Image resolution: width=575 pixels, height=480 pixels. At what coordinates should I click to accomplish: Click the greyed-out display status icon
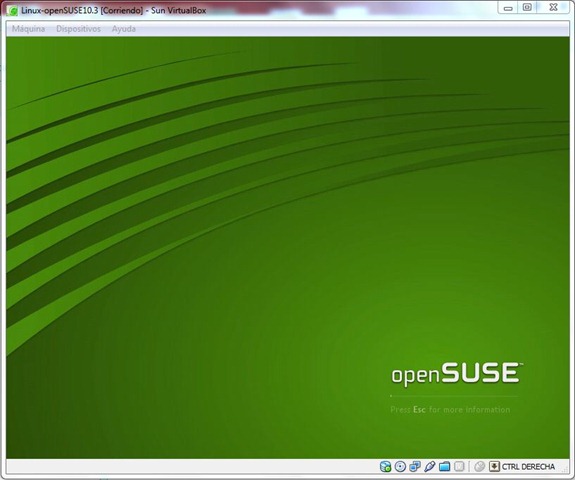(459, 466)
